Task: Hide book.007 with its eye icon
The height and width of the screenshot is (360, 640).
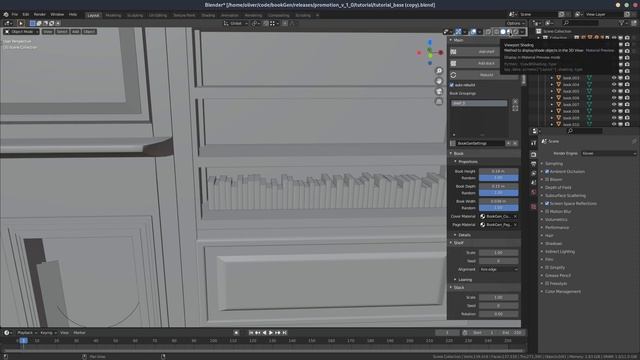Action: coord(614,104)
